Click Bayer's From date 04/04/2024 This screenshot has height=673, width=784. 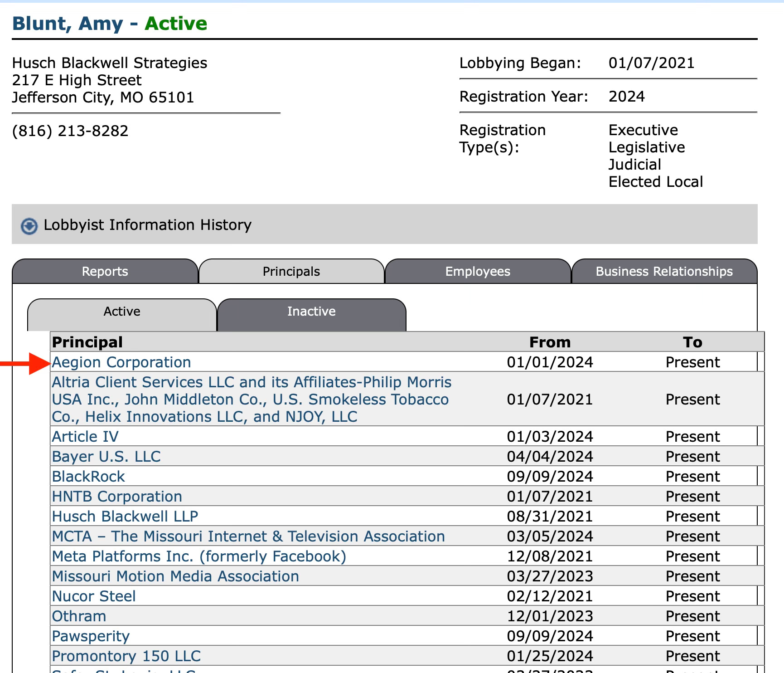[550, 457]
